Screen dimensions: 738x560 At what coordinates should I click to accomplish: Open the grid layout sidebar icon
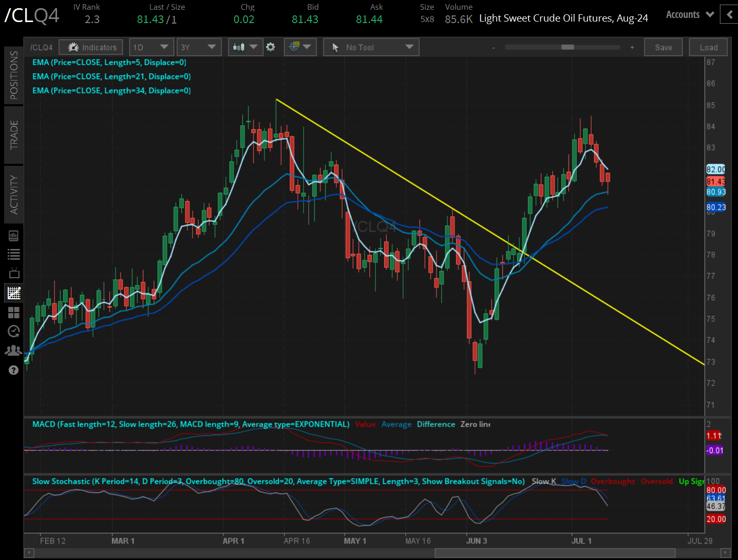14,312
